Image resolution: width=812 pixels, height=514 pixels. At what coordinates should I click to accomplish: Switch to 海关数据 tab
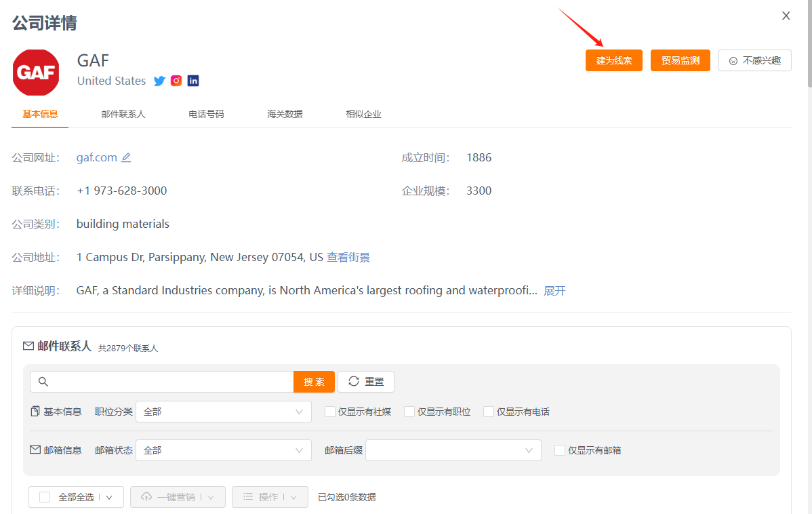(x=285, y=114)
